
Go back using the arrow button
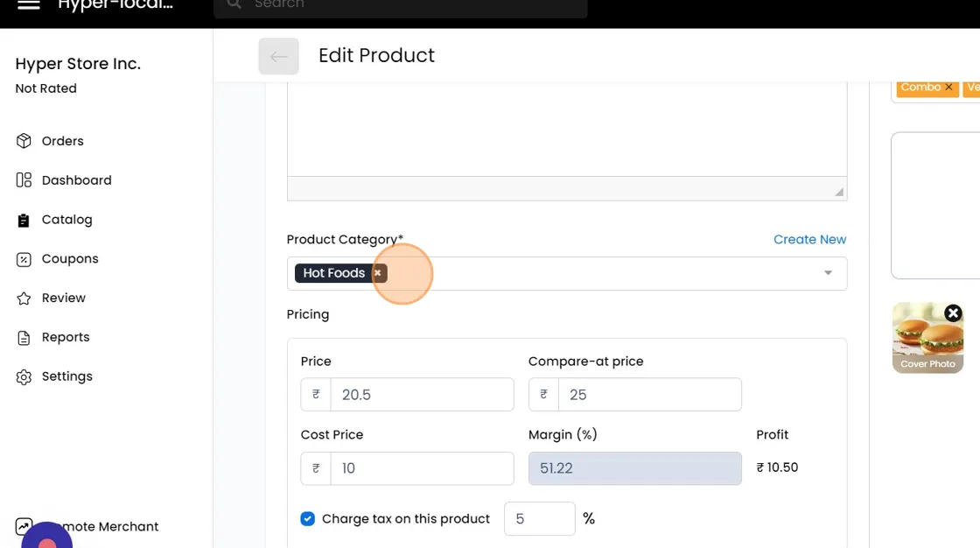click(278, 56)
